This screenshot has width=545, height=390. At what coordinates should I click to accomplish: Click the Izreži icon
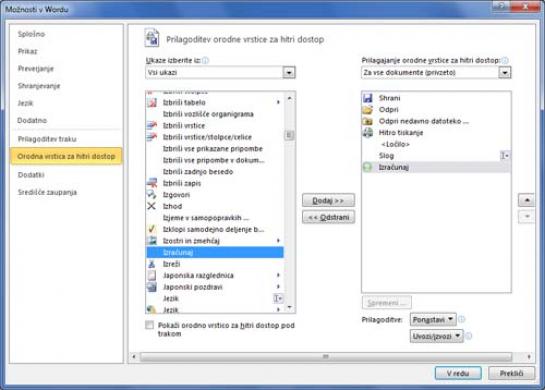pyautogui.click(x=152, y=264)
